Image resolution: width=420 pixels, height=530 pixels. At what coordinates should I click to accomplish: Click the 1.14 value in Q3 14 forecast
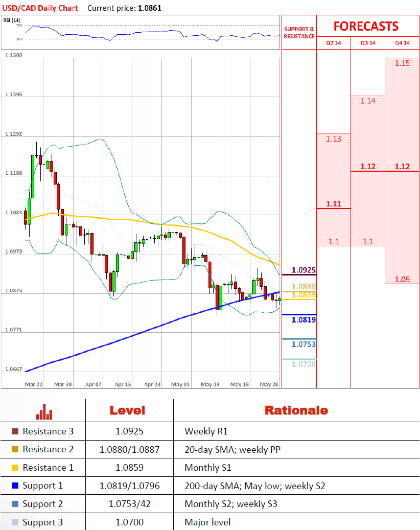(x=368, y=101)
